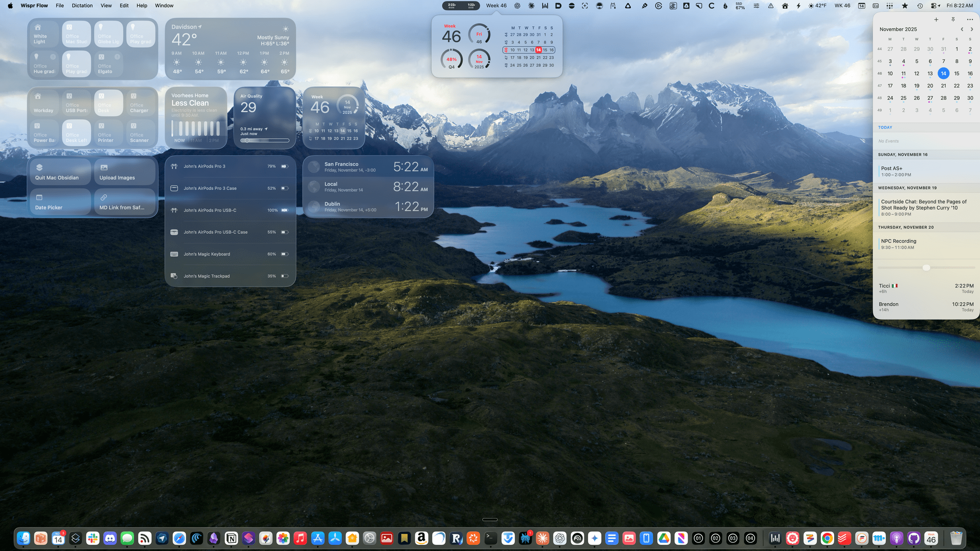Go to next month using right chevron
Screen dimensions: 980x551
(971, 29)
